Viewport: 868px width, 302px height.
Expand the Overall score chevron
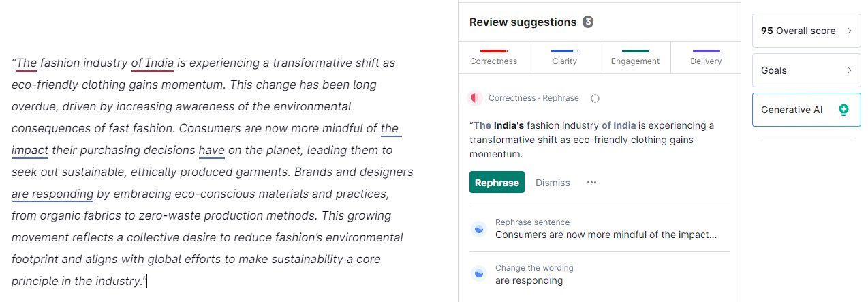850,31
